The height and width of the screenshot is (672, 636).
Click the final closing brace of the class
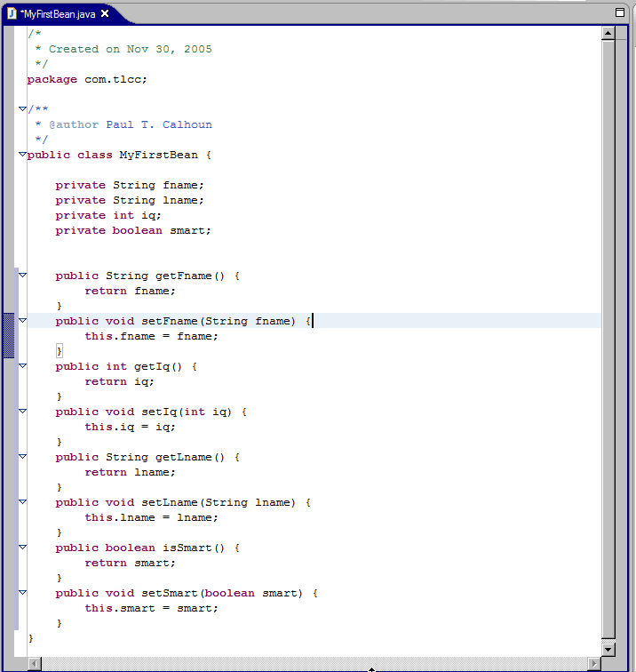coord(31,638)
